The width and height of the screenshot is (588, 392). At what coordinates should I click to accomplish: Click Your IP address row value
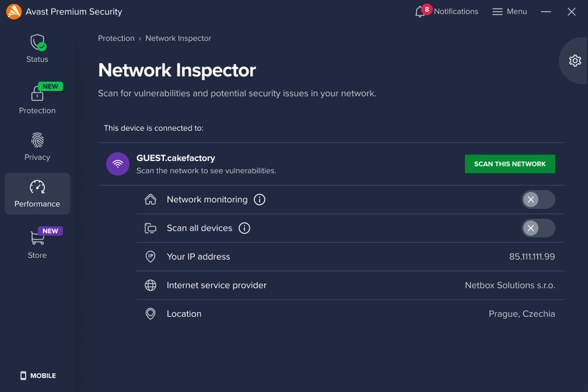532,256
